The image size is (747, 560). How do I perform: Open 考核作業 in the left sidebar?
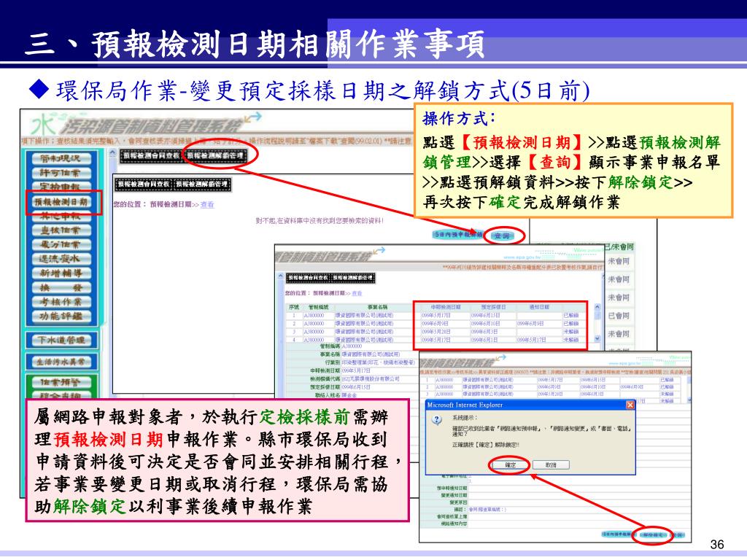(x=61, y=301)
